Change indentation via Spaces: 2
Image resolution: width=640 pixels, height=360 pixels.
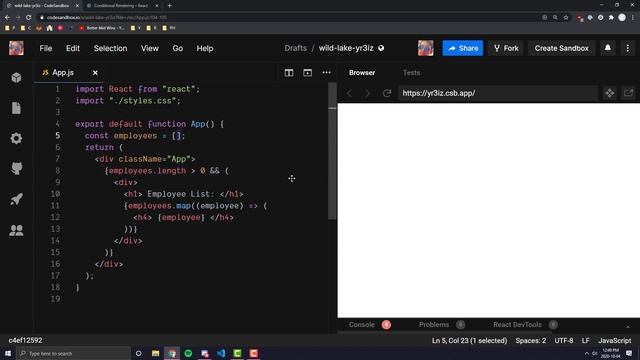[531, 340]
